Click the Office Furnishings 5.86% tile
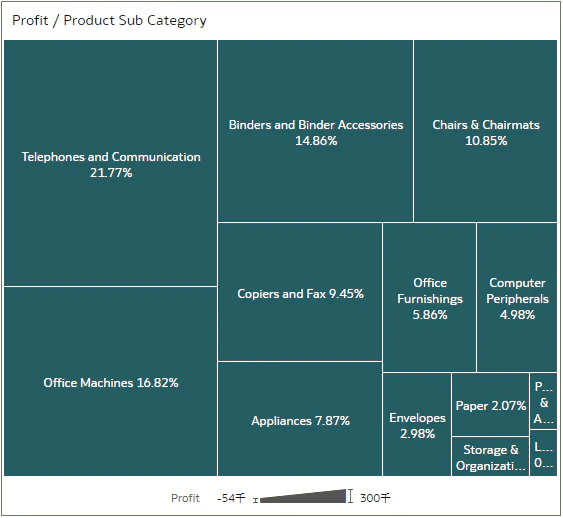 click(429, 297)
